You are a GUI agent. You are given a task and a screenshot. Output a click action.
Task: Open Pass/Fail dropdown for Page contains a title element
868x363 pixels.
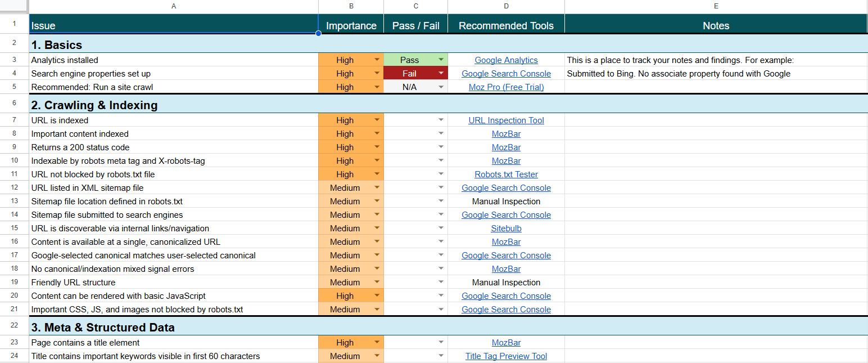click(441, 342)
